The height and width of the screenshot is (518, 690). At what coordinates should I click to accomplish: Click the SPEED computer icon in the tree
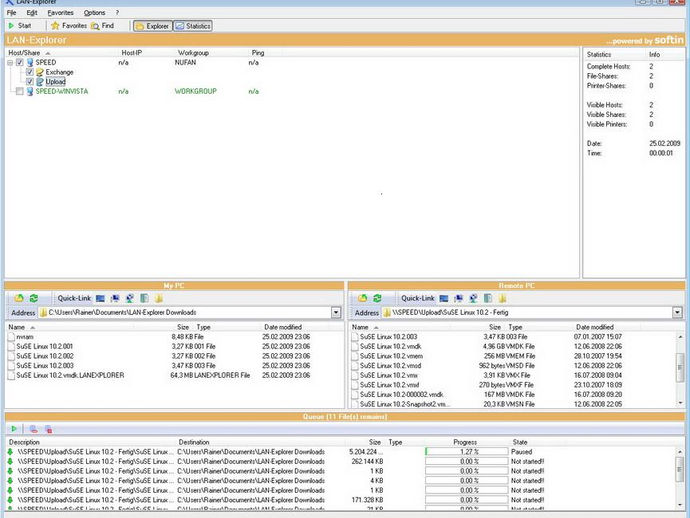[30, 62]
